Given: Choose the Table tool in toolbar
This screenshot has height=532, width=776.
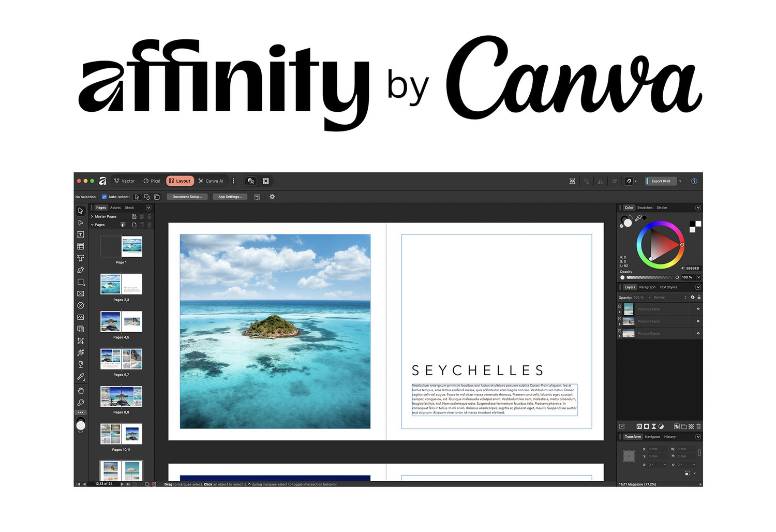Looking at the screenshot, I should point(81,246).
